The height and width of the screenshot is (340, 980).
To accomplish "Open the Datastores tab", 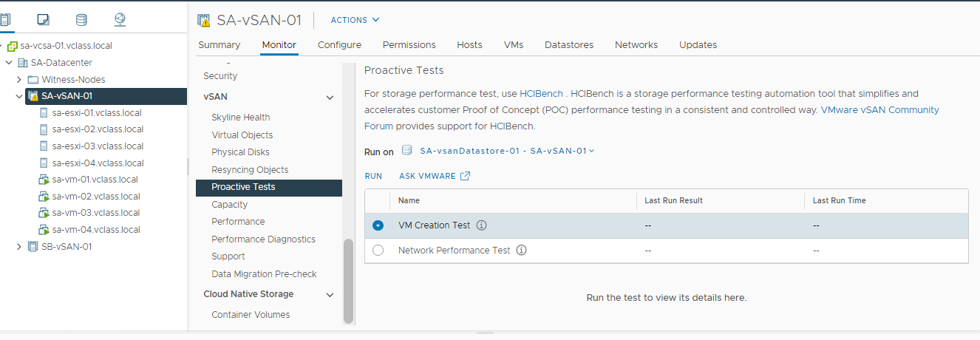I will [x=569, y=45].
